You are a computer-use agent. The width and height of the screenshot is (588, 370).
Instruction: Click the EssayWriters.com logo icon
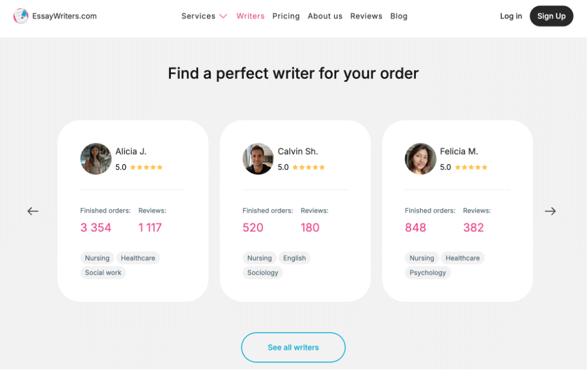click(20, 16)
